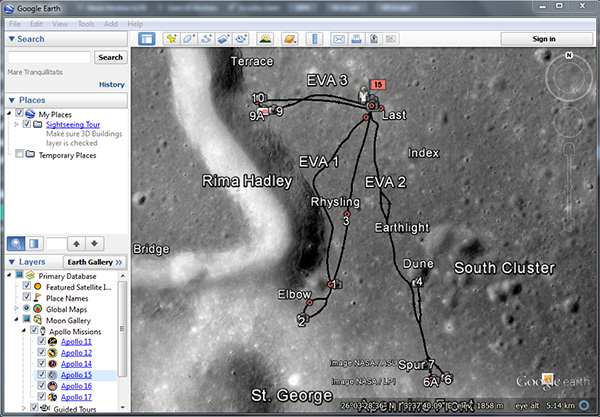Click the Email toolbar icon
This screenshot has height=417, width=600.
339,39
